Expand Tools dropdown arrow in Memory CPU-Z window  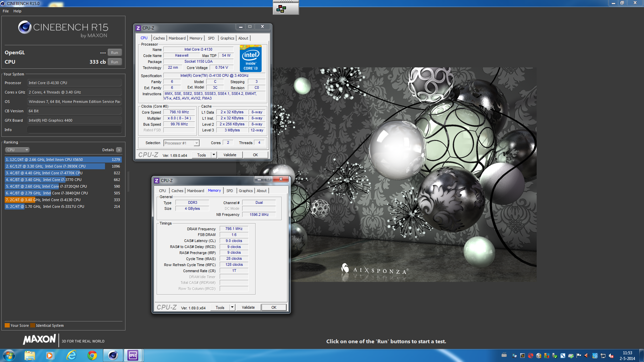coord(232,307)
